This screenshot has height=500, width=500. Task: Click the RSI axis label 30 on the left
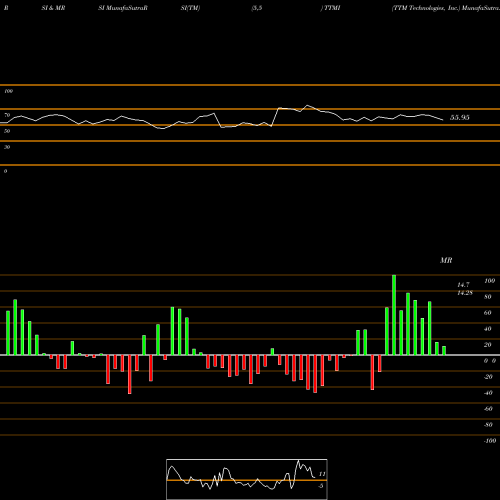pyautogui.click(x=7, y=147)
